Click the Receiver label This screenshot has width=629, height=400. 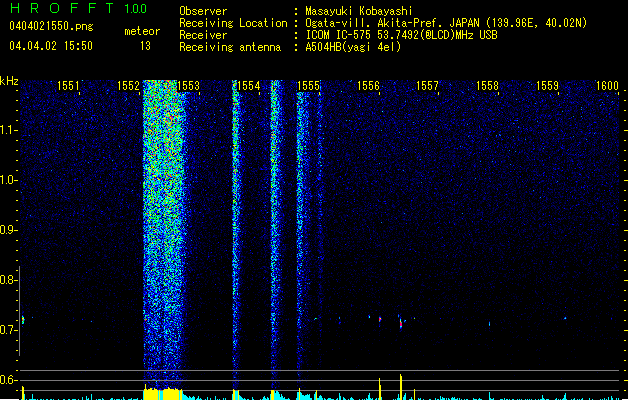click(203, 35)
